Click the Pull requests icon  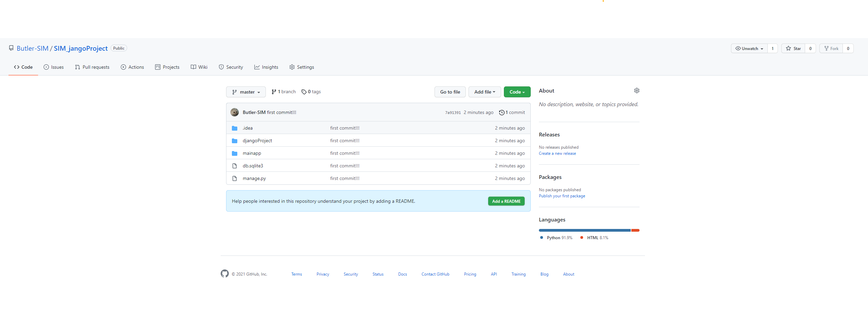pyautogui.click(x=78, y=67)
